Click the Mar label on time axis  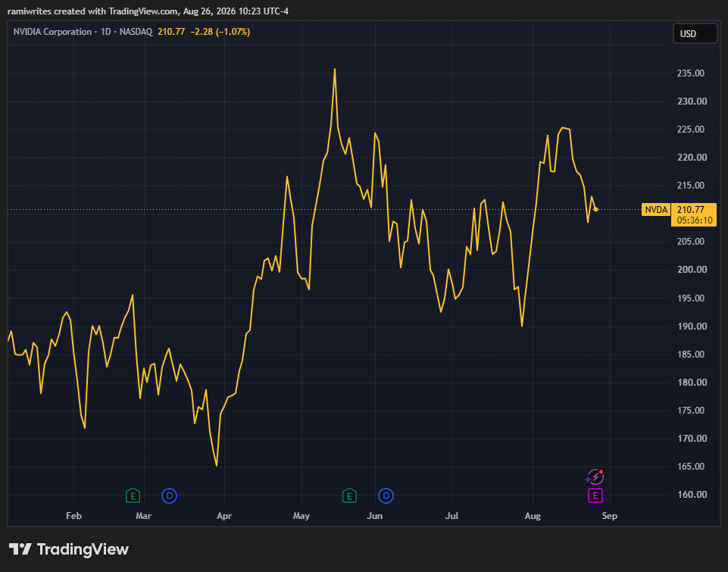[x=143, y=516]
